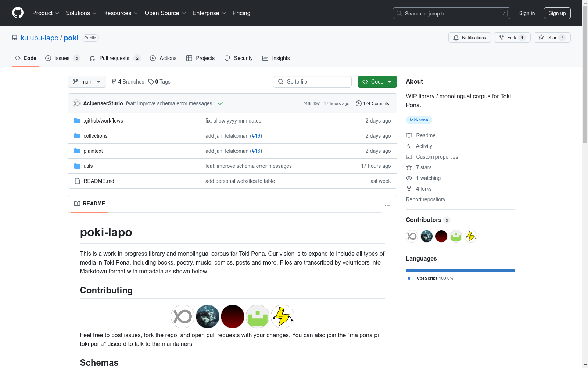Viewport: 588px width, 368px height.
Task: Click the utils folder icon
Action: (77, 166)
